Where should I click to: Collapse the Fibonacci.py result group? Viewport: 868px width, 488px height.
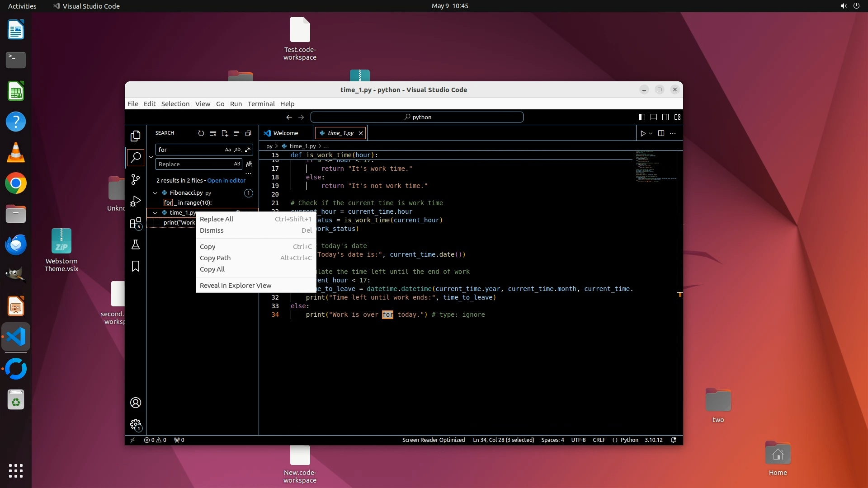click(155, 193)
